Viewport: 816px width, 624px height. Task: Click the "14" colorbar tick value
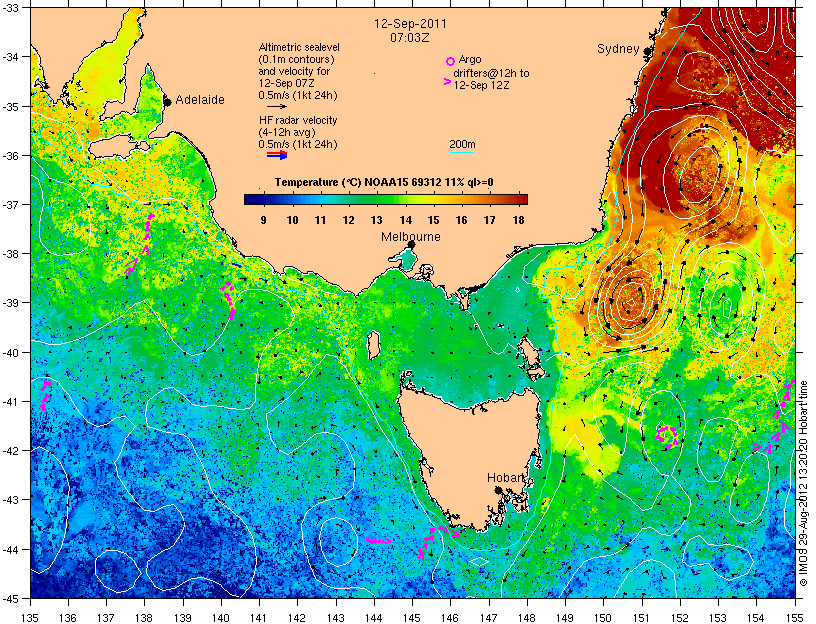[x=405, y=220]
